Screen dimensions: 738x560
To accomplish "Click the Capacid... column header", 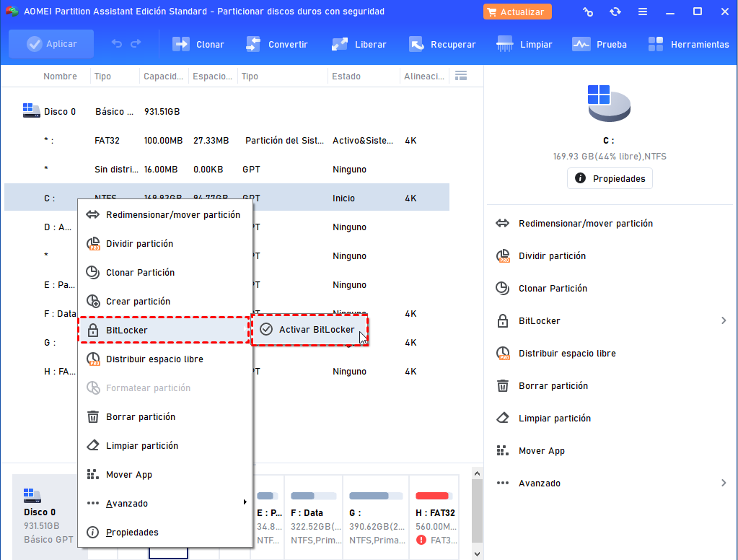I will 163,76.
